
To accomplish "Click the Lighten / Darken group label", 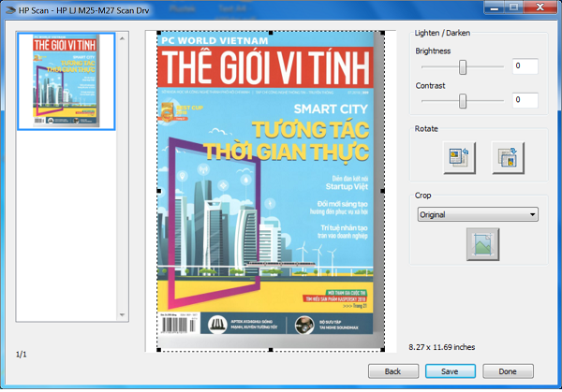I will tap(442, 33).
